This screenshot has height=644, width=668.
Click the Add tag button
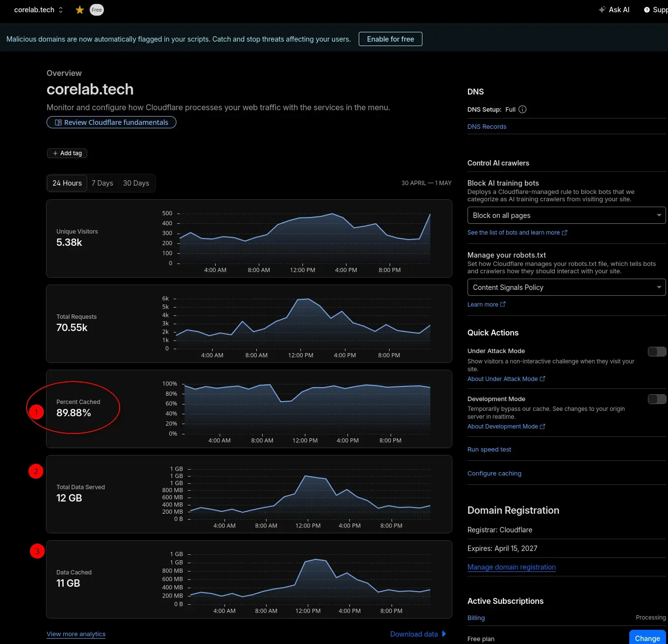(x=67, y=153)
